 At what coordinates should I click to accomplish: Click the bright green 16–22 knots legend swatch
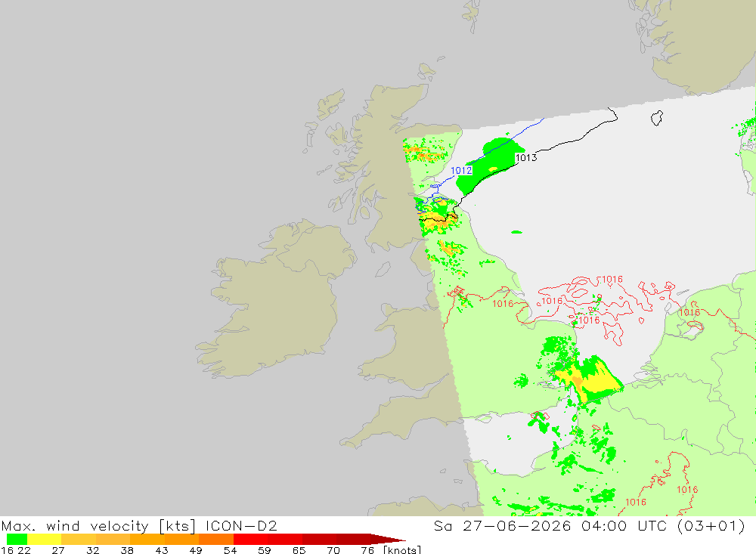[17, 539]
